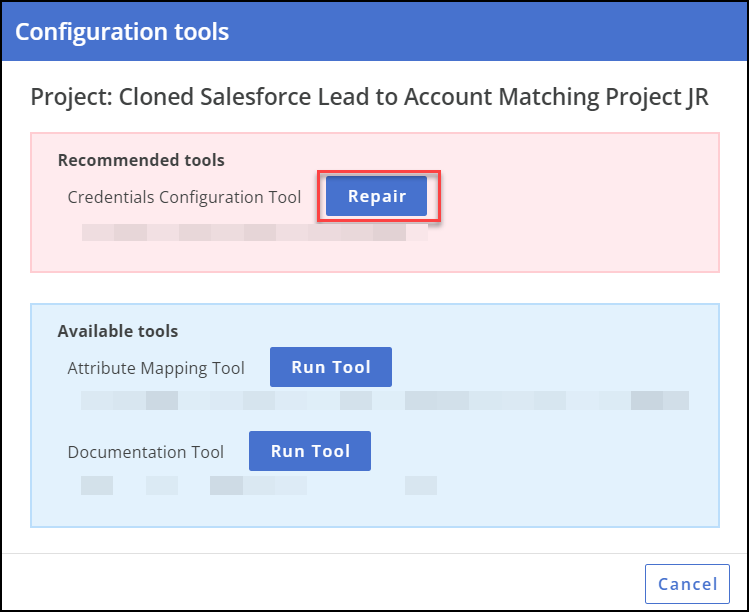The image size is (749, 612).
Task: Click the Repair button for Credentials Configuration Tool
Action: tap(376, 196)
